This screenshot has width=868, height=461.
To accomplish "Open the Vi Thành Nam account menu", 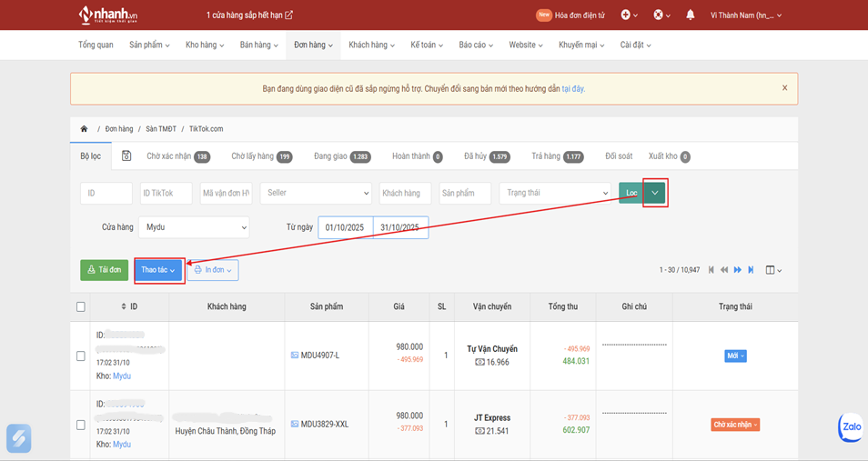I will click(x=746, y=15).
